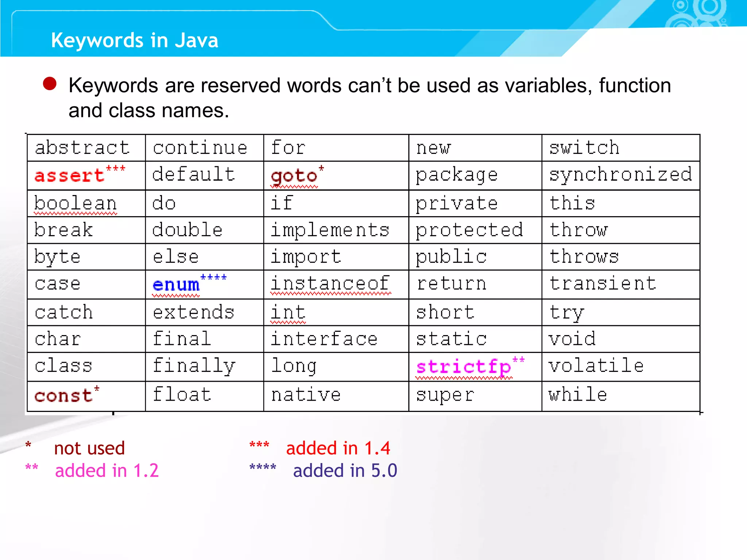
Task: Click the 'interface' keyword cell
Action: point(336,339)
